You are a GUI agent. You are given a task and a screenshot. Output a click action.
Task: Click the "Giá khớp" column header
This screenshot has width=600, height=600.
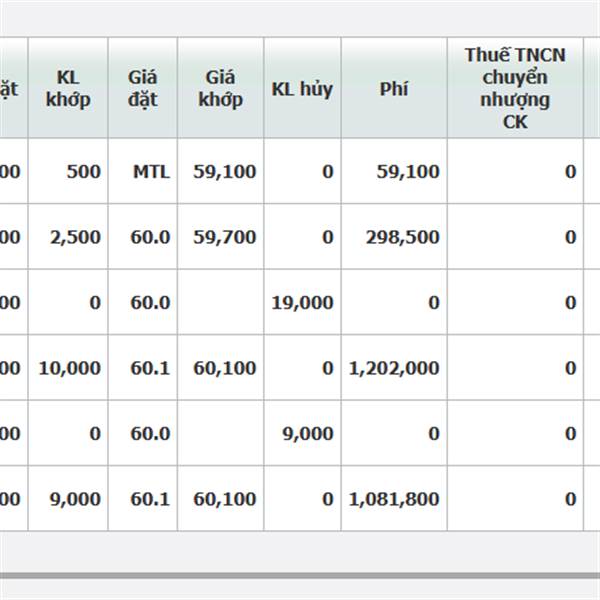click(x=221, y=88)
